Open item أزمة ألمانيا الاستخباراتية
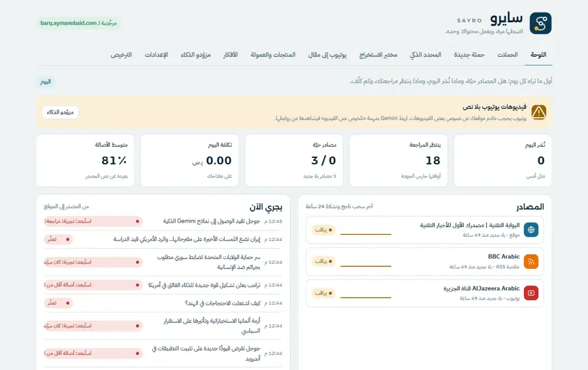The image size is (588, 370). 212,326
